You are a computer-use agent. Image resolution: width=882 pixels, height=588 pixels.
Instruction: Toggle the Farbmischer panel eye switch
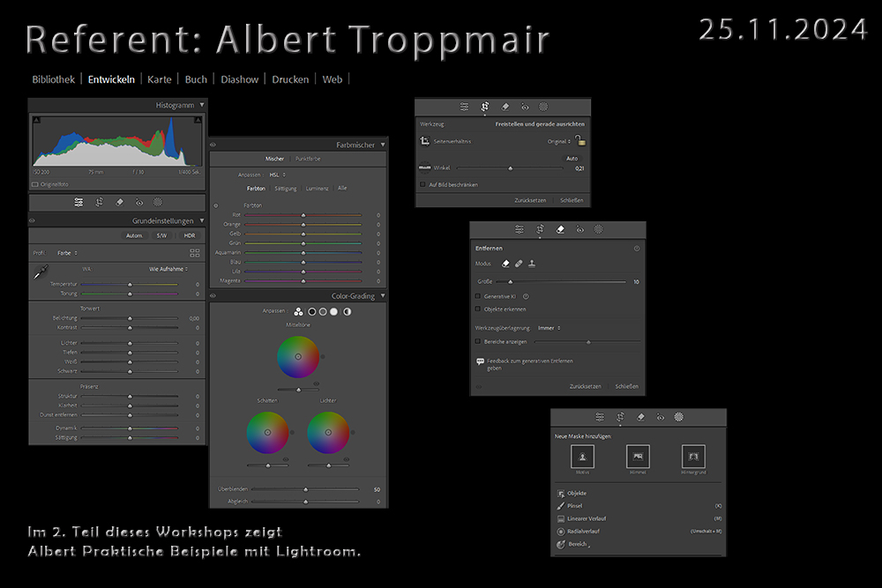tap(213, 145)
